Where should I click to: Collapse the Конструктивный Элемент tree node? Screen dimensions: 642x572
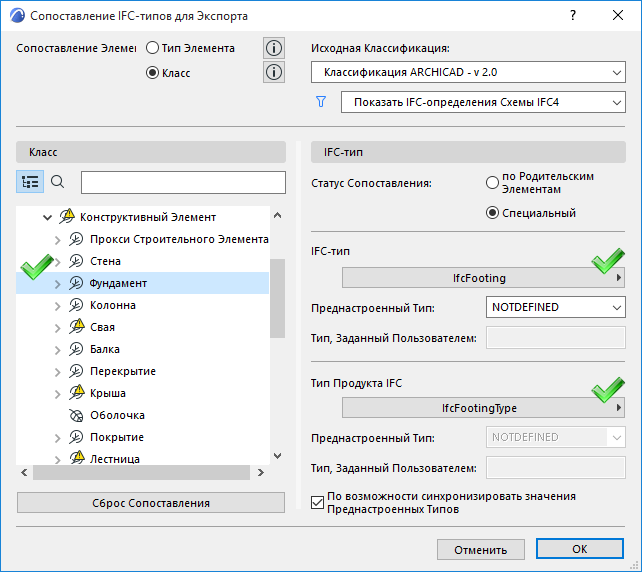(46, 217)
